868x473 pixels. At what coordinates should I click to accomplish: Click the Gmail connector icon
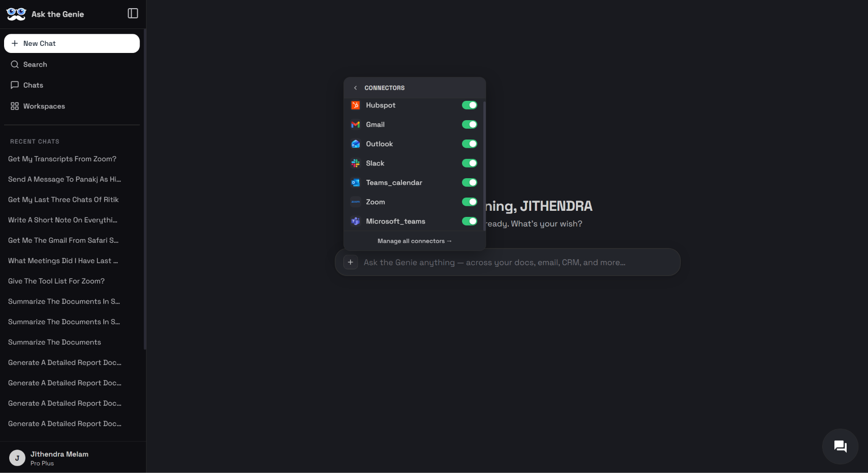356,124
